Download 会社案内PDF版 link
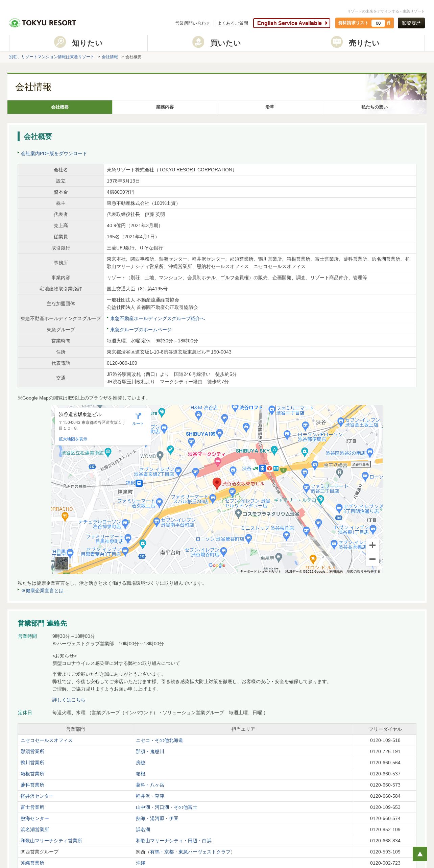The image size is (434, 868). point(54,153)
